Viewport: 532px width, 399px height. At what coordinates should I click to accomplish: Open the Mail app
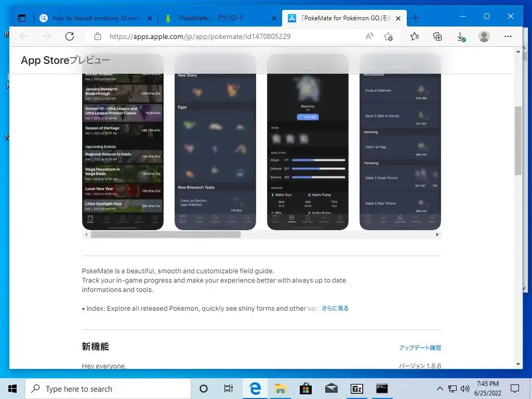tap(331, 389)
